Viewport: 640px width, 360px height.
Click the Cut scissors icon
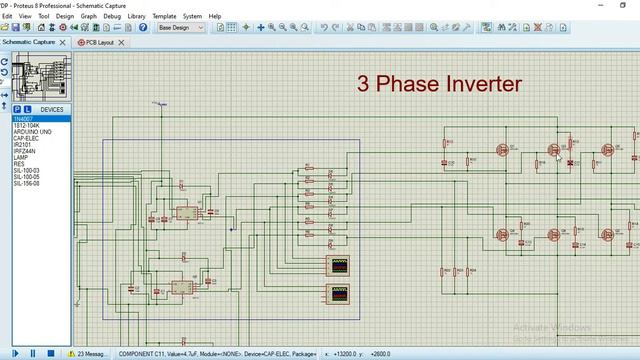pos(350,27)
